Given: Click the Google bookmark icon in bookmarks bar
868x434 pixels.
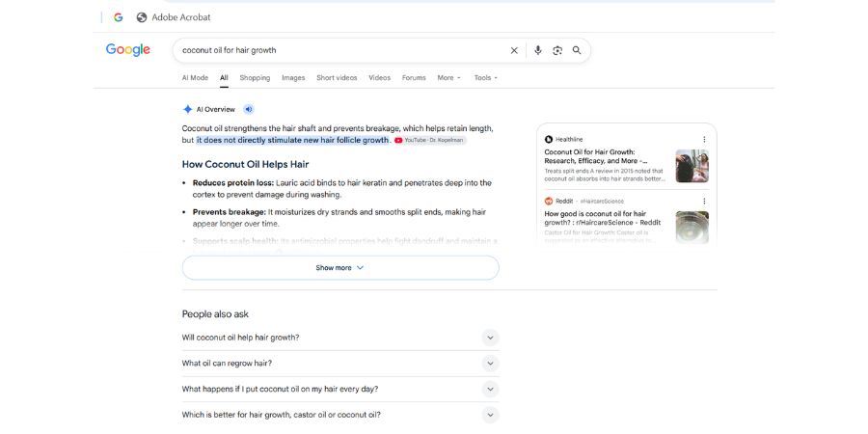Looking at the screenshot, I should (x=118, y=17).
